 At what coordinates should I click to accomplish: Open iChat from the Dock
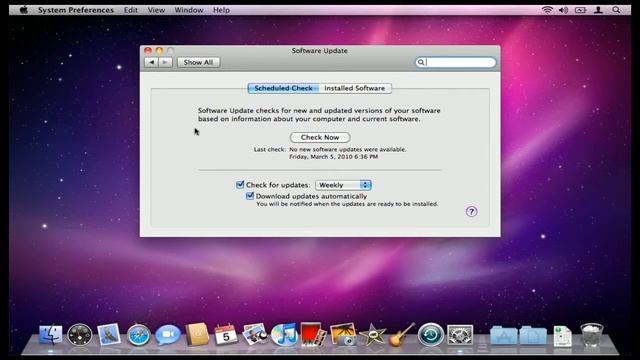[167, 335]
